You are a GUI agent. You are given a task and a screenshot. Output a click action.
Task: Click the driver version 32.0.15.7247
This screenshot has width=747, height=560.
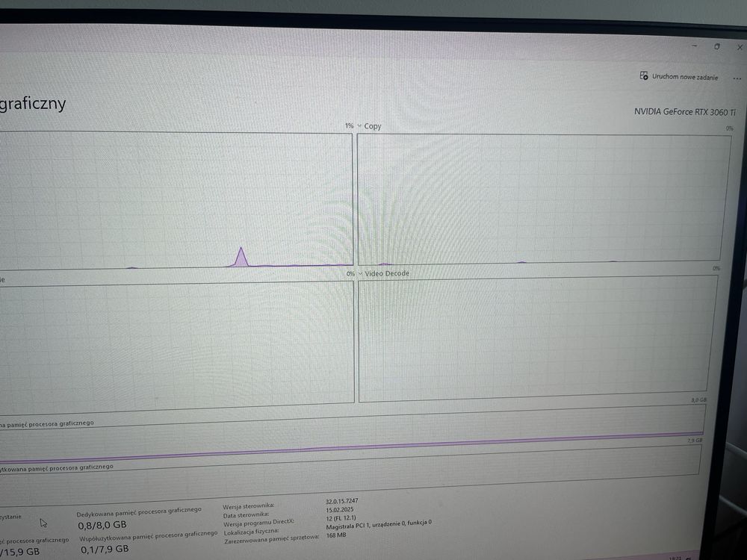pos(342,501)
